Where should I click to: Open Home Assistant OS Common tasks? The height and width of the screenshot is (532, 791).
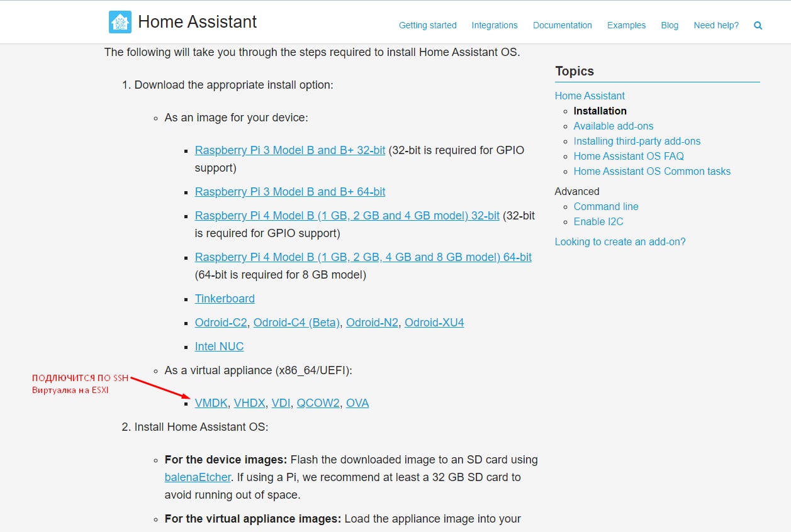pyautogui.click(x=652, y=171)
